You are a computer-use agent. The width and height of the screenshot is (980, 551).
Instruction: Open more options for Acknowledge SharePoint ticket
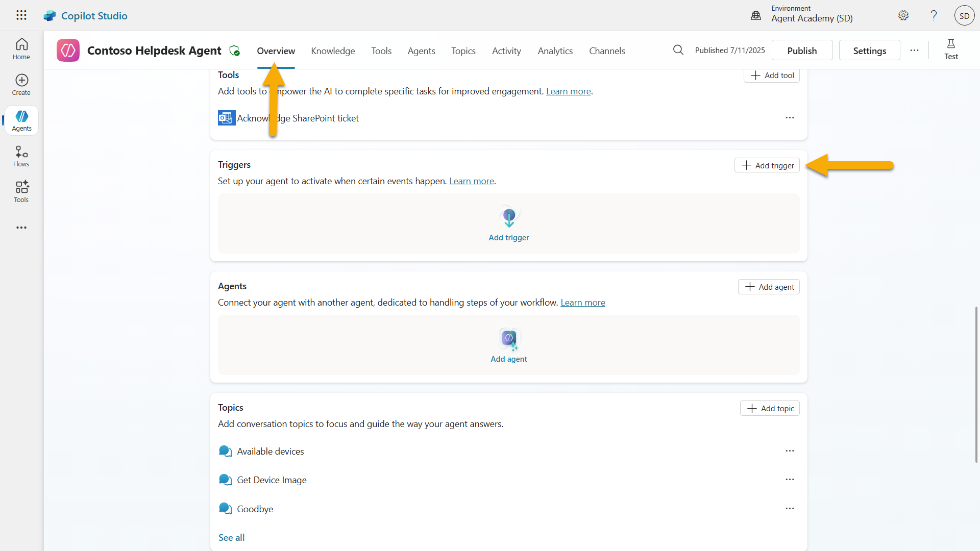click(790, 118)
